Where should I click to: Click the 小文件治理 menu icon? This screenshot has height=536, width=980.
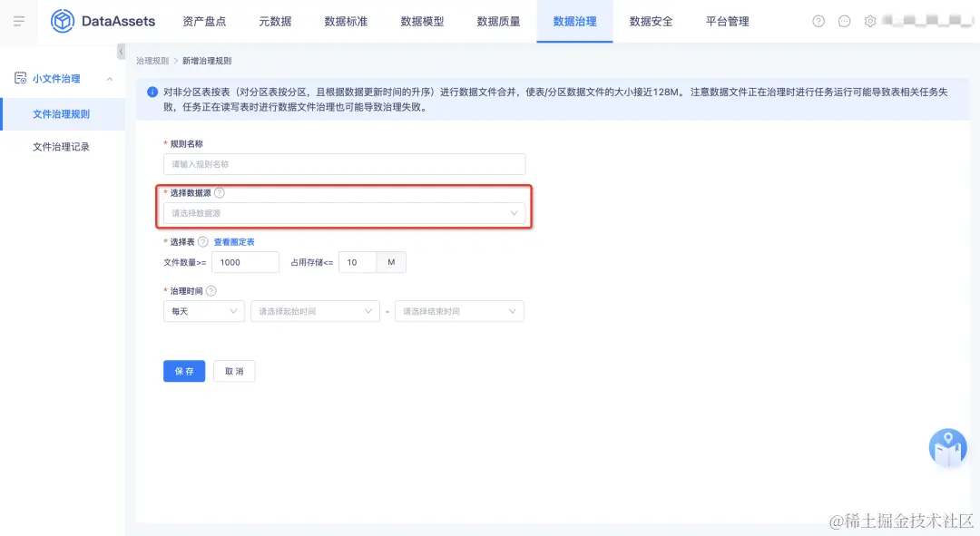coord(20,78)
